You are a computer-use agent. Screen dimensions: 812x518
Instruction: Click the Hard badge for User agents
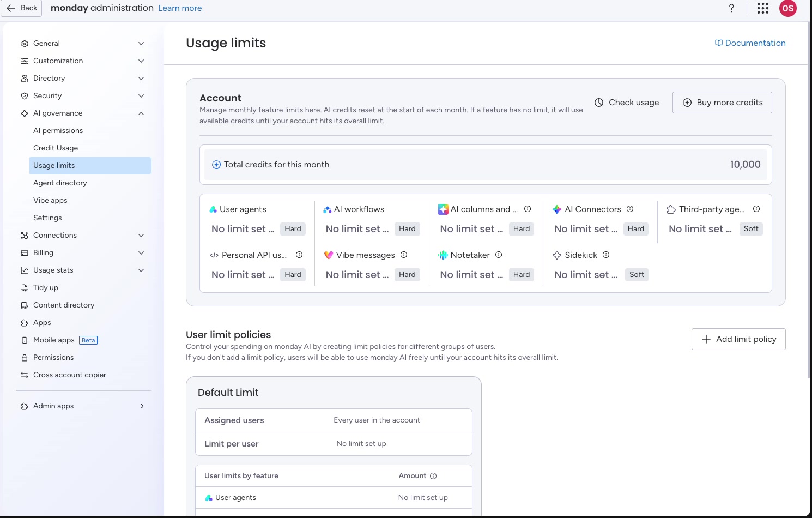[293, 229]
